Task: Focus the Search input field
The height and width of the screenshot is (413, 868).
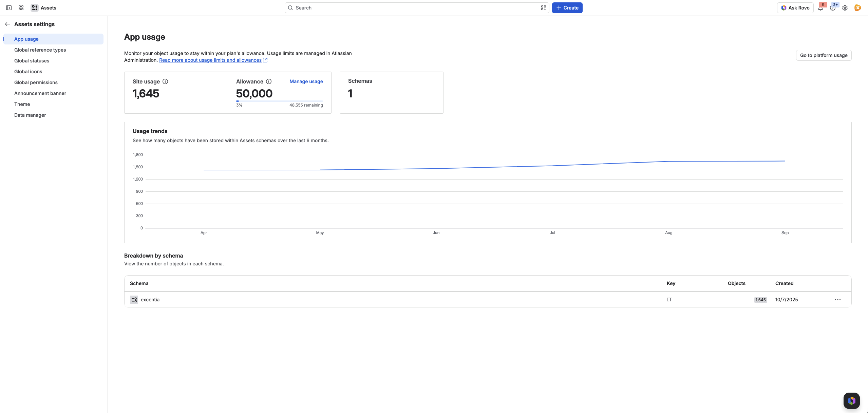Action: [417, 8]
